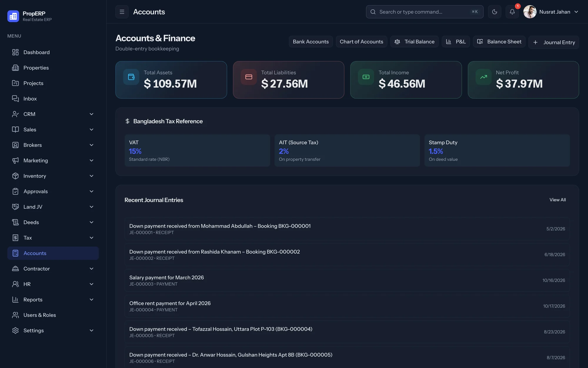
Task: Click the Total Liabilities card icon
Action: (x=249, y=77)
